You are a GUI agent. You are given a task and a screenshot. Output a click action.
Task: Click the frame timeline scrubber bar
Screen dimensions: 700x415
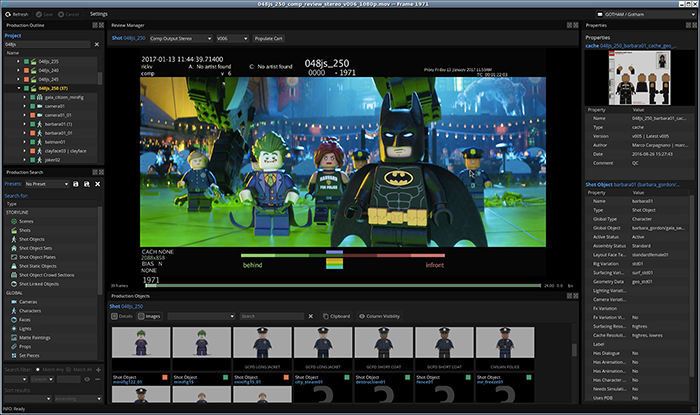coord(343,286)
